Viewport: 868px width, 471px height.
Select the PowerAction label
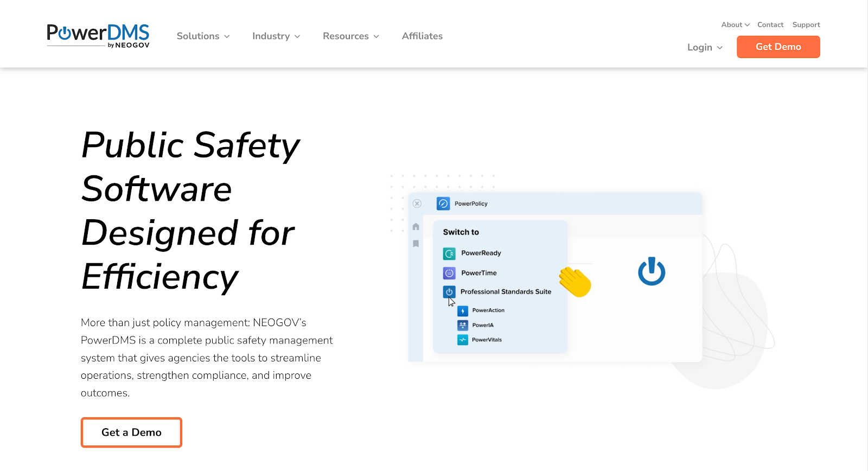point(488,310)
